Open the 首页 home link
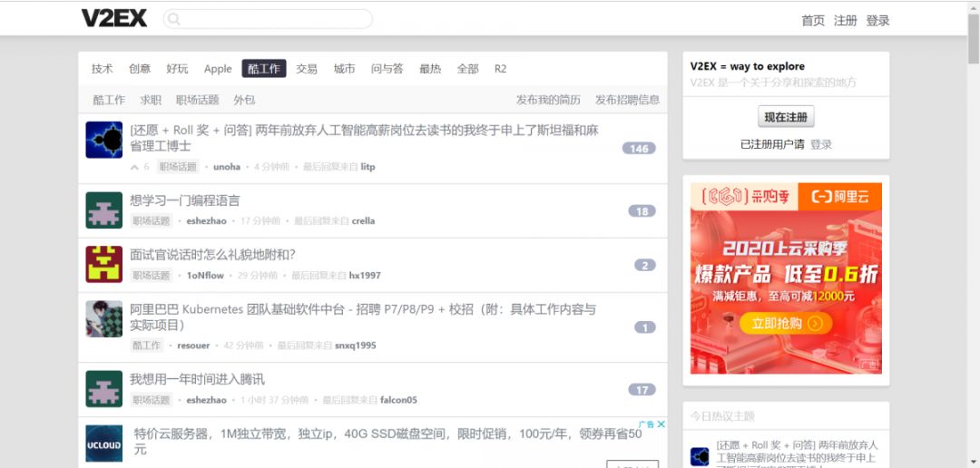Image resolution: width=980 pixels, height=468 pixels. click(813, 21)
